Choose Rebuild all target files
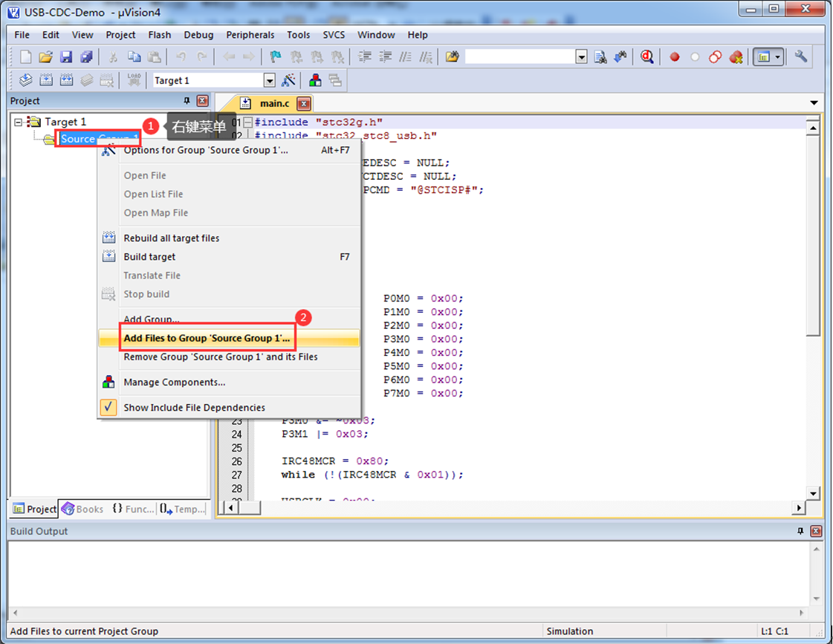The image size is (833, 644). coord(229,238)
